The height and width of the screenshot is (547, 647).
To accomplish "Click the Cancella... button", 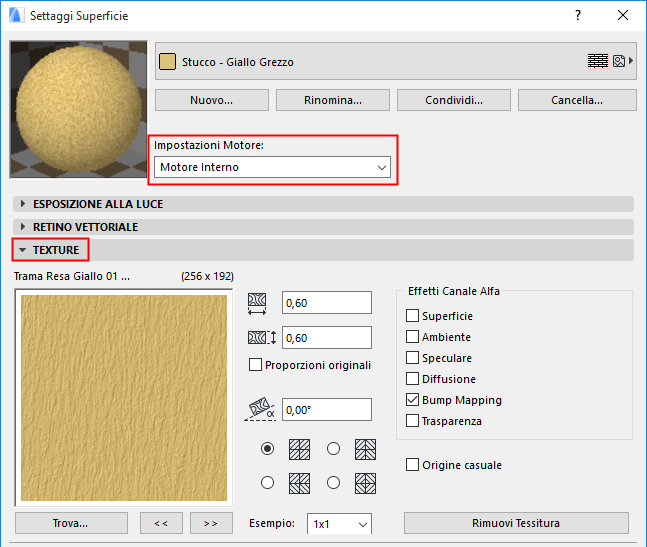I will pos(577,100).
